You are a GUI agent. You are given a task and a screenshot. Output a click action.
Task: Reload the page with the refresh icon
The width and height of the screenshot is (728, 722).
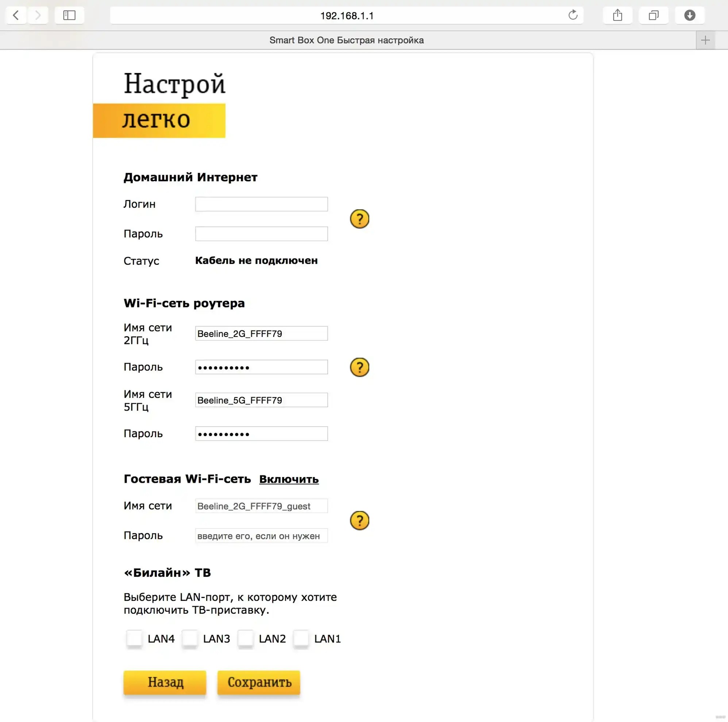573,15
